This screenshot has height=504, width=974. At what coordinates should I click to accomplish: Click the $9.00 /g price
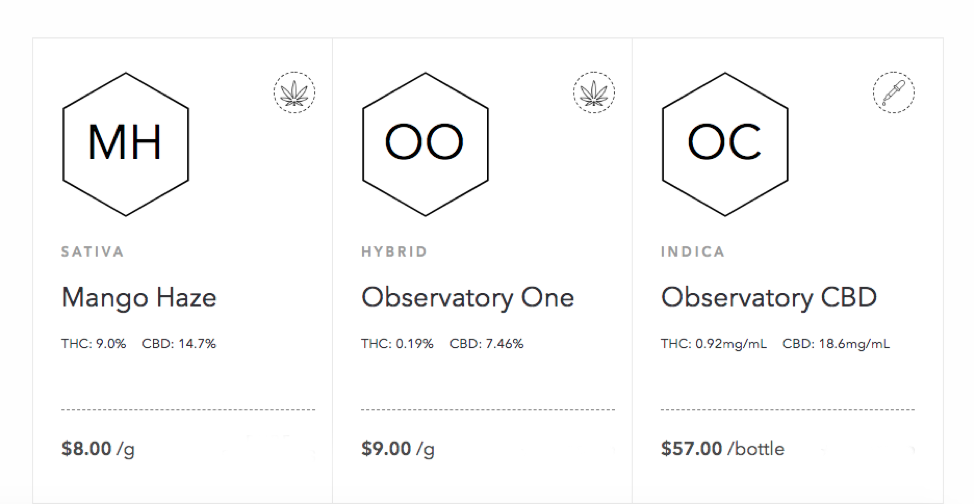click(x=398, y=449)
